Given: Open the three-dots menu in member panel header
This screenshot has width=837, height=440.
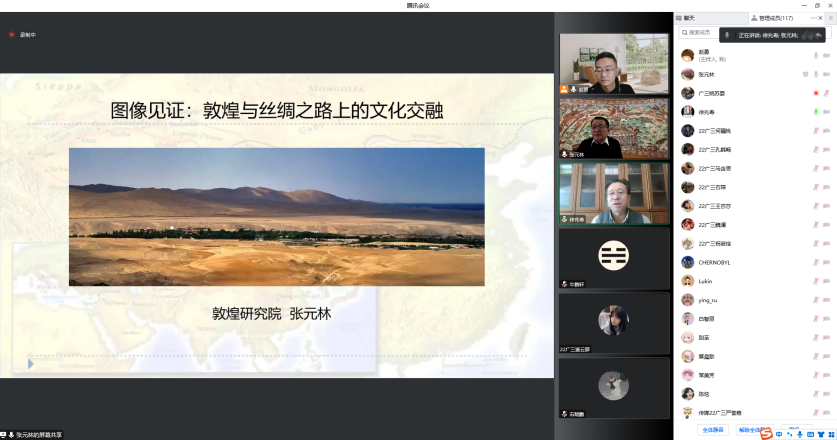Looking at the screenshot, I should [813, 18].
